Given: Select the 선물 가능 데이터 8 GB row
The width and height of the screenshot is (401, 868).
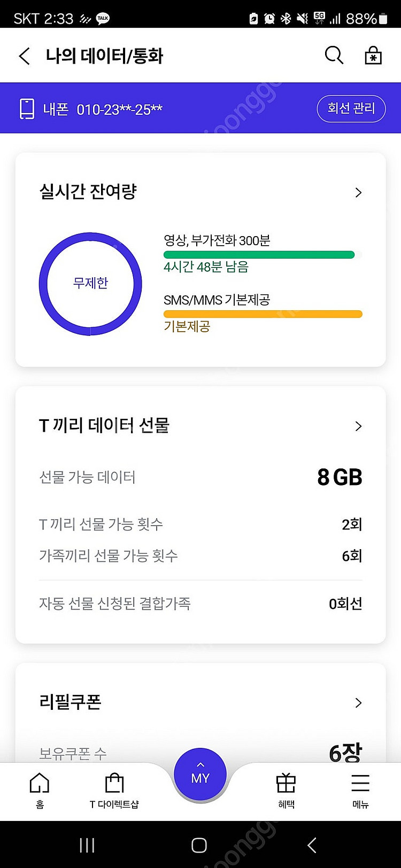Looking at the screenshot, I should click(x=200, y=477).
